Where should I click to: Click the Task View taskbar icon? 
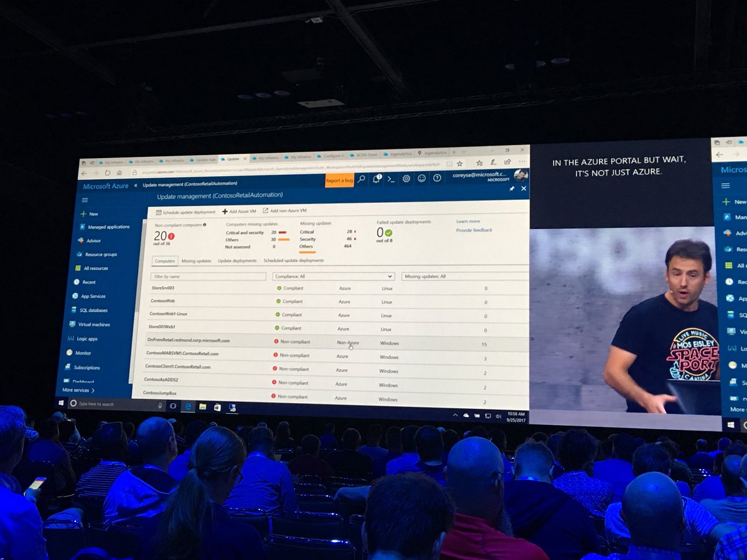tap(172, 406)
